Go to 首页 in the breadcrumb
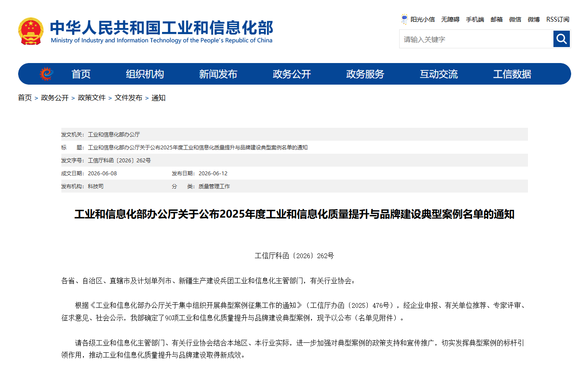 25,98
